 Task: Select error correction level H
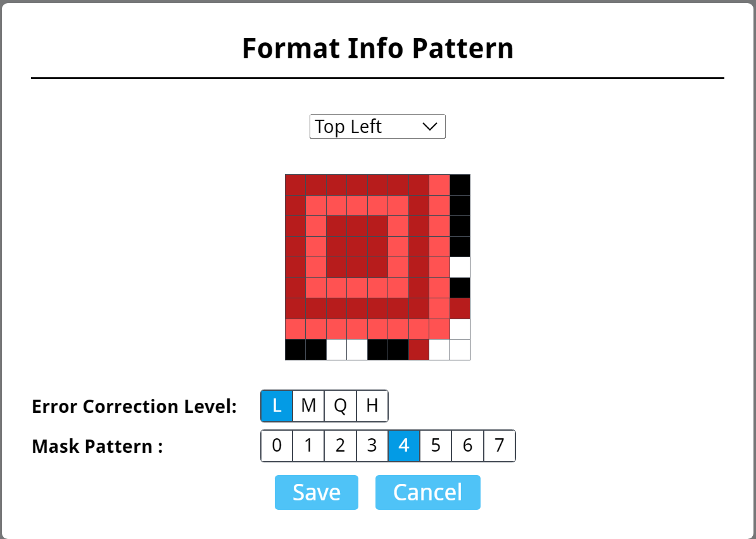(372, 406)
